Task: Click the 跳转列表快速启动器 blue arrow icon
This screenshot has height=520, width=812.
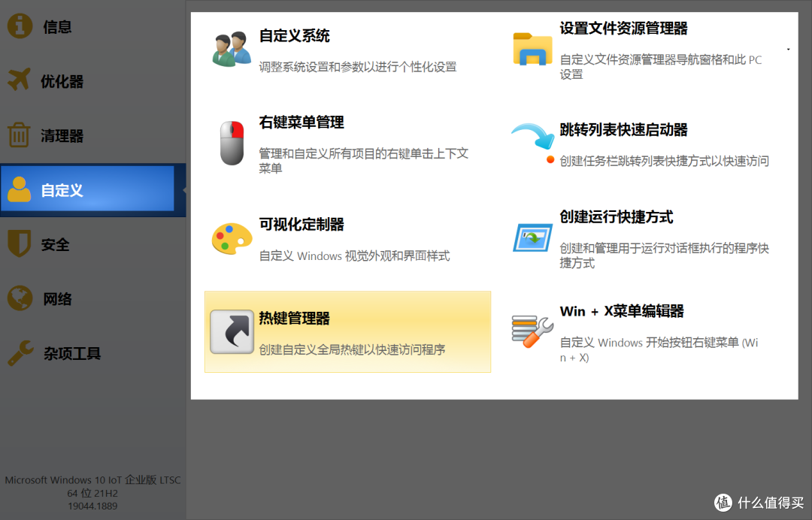Action: (x=533, y=137)
